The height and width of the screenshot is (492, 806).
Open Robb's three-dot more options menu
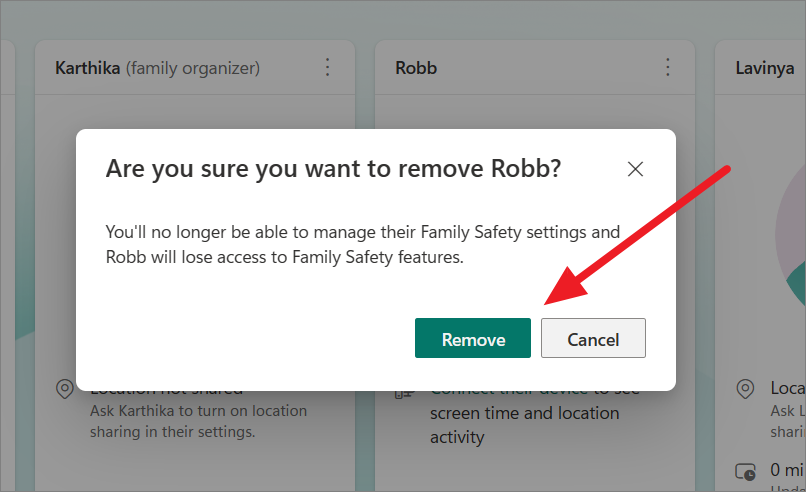pyautogui.click(x=668, y=67)
